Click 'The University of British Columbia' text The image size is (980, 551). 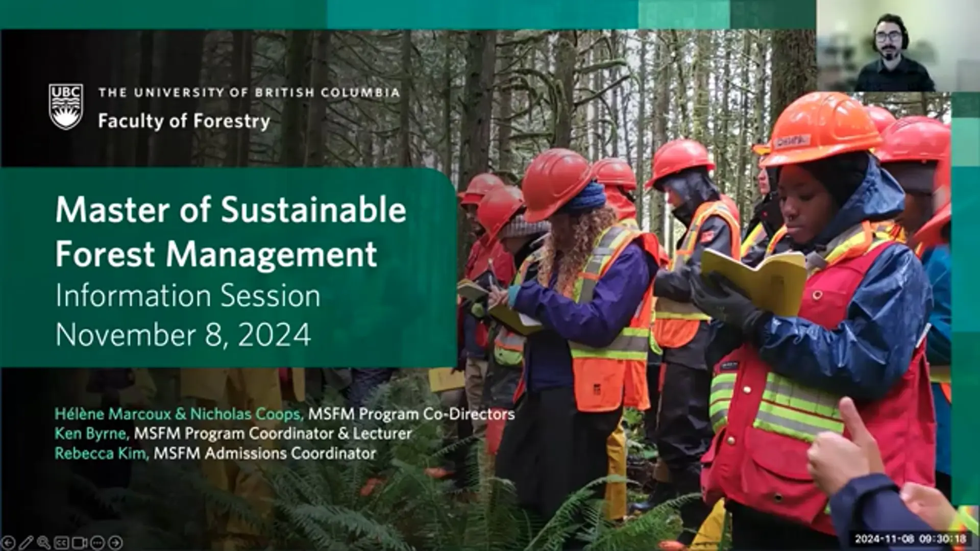pos(249,92)
